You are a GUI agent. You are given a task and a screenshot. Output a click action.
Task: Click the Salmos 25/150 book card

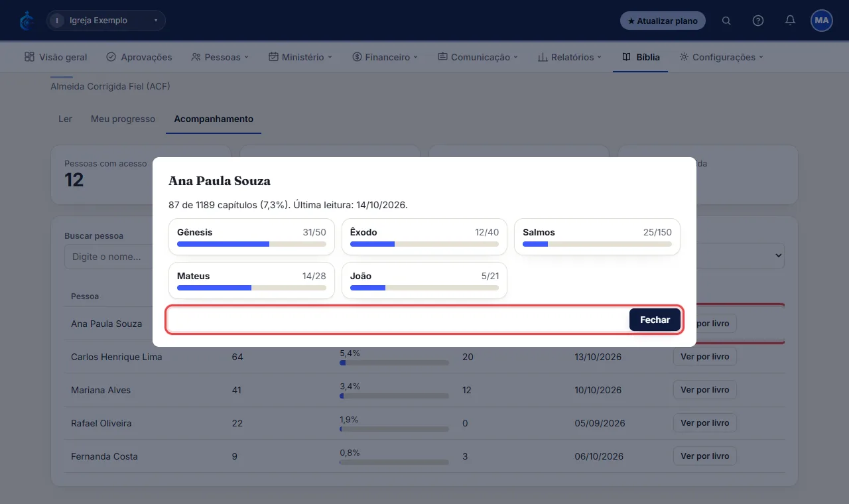[x=597, y=237]
